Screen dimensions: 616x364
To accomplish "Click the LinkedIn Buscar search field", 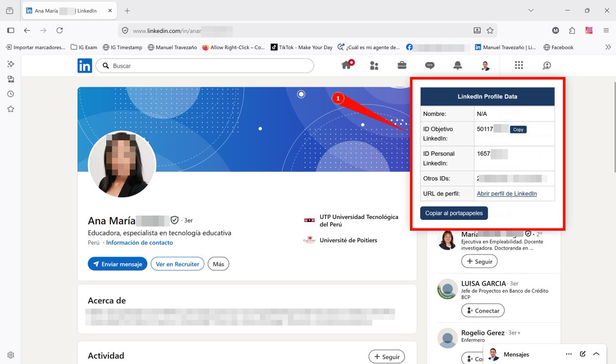I will coord(204,66).
